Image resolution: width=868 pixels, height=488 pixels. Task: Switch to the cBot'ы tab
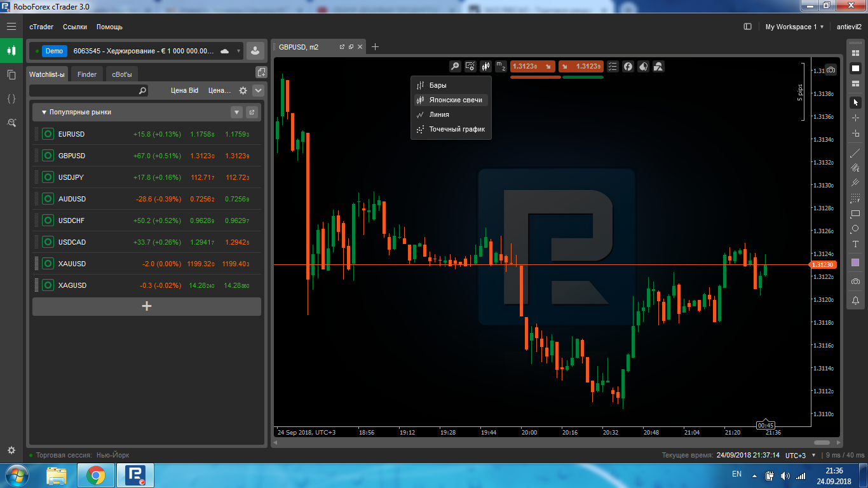pyautogui.click(x=122, y=74)
